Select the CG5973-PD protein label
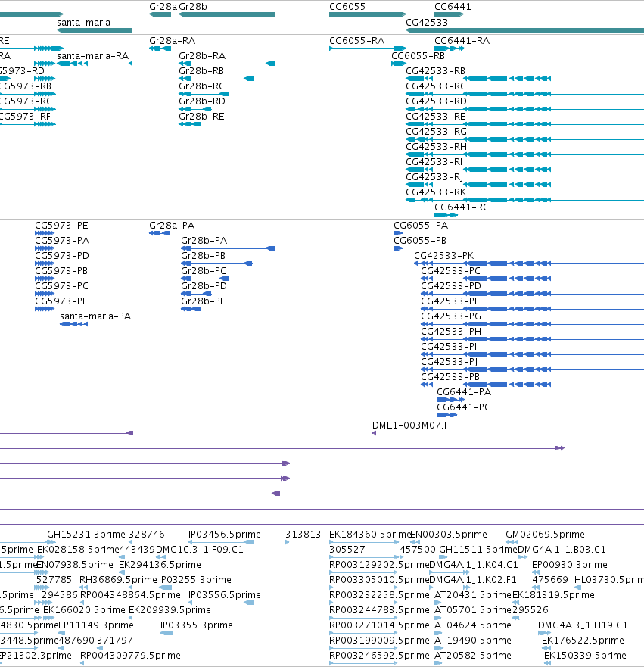The width and height of the screenshot is (644, 667). [x=62, y=256]
